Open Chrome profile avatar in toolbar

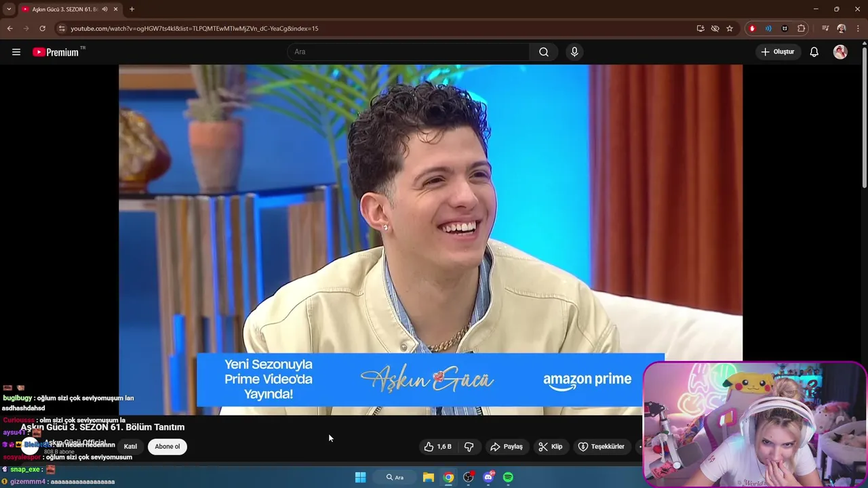click(x=842, y=28)
